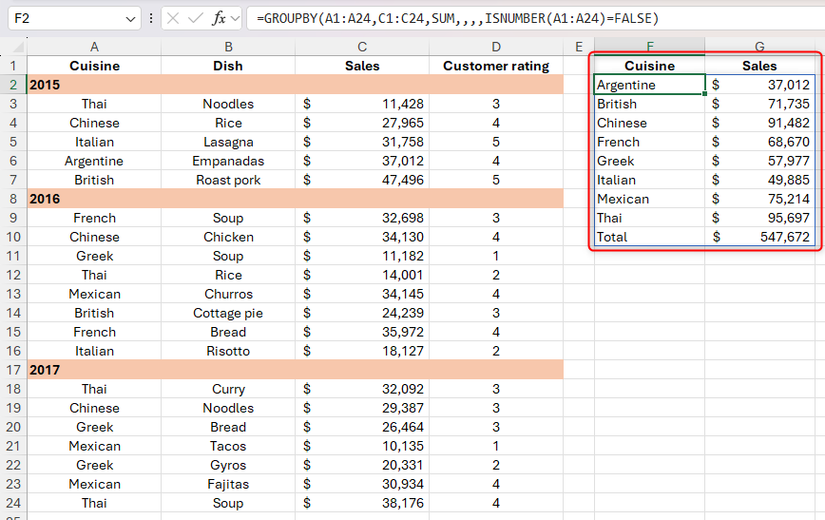The width and height of the screenshot is (825, 520).
Task: Click the Cancel X icon in formula bar
Action: coord(173,19)
